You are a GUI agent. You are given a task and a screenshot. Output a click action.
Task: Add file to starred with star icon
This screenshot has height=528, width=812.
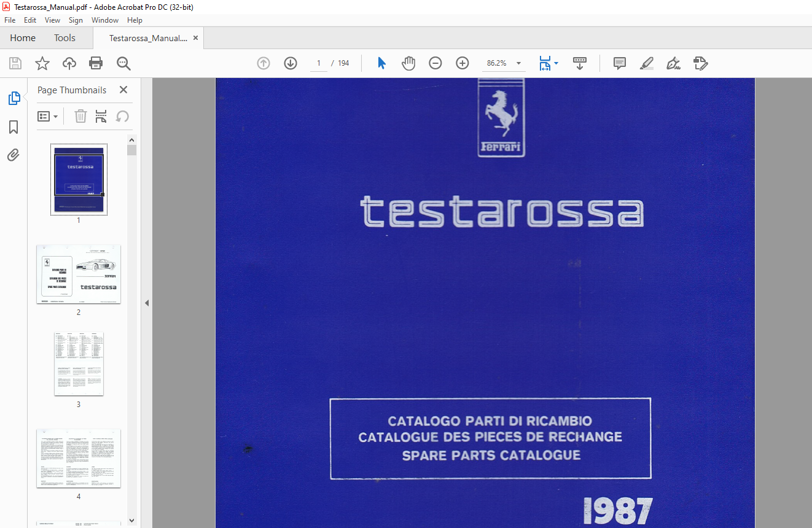click(x=42, y=63)
